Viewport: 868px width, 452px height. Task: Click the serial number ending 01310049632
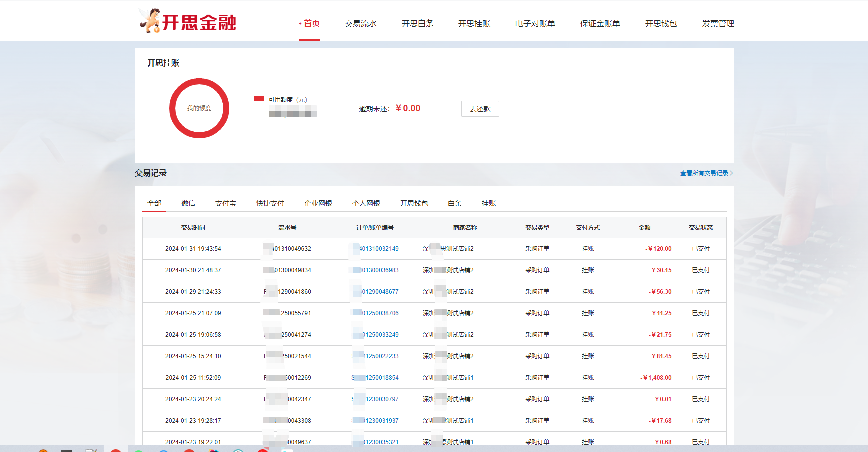288,249
